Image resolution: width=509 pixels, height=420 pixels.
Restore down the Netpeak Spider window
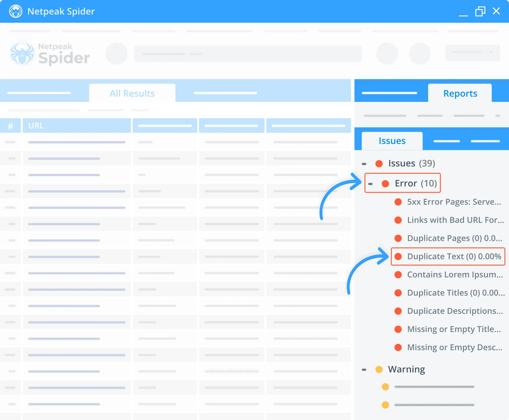click(x=480, y=11)
